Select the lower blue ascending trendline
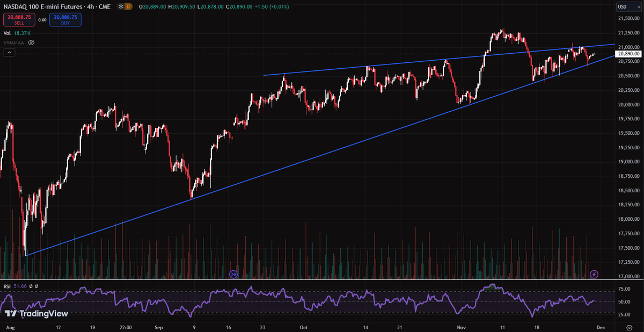 pyautogui.click(x=320, y=155)
